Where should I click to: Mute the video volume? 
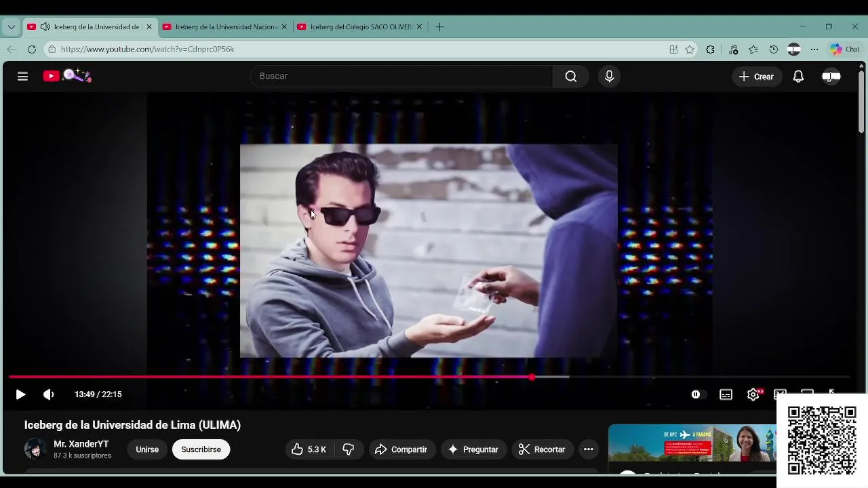point(49,394)
